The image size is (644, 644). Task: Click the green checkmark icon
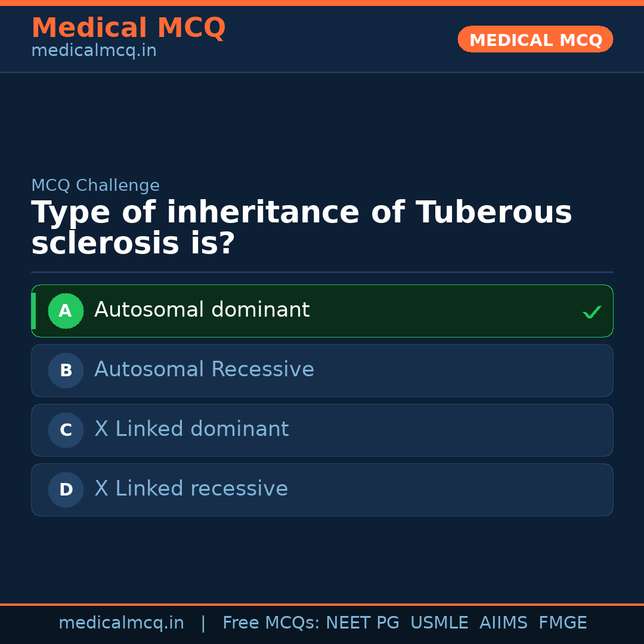click(592, 312)
